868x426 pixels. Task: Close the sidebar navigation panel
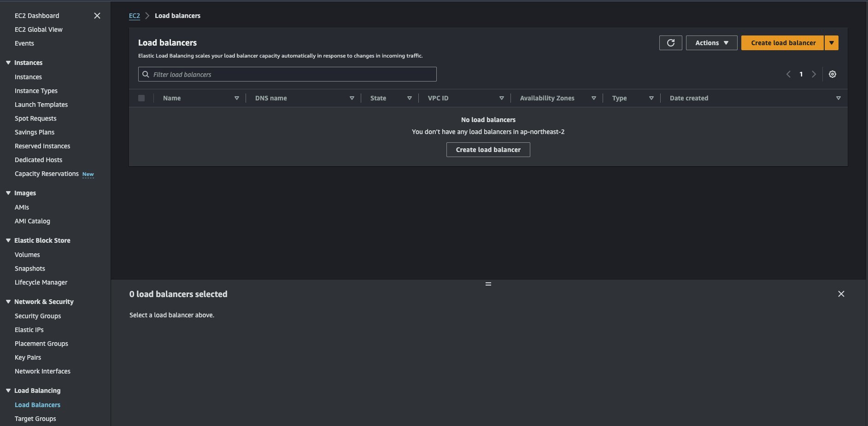(x=97, y=16)
